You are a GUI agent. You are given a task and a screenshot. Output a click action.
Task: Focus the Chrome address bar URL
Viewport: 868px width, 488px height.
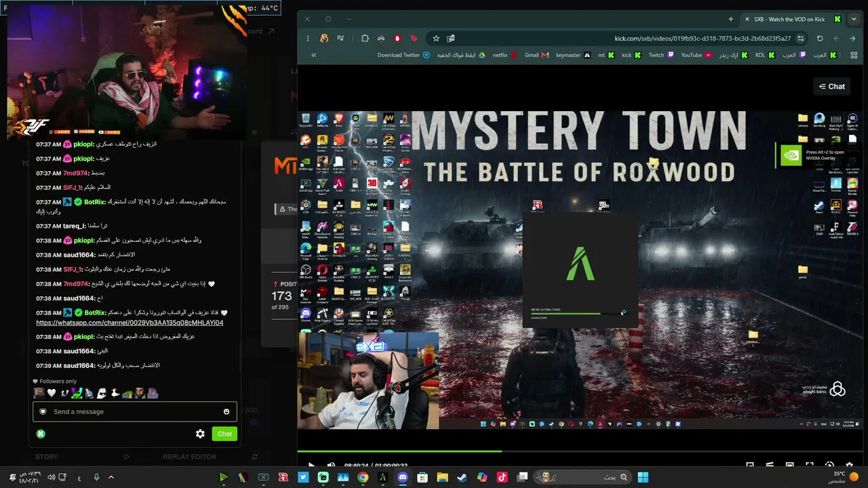pos(703,39)
